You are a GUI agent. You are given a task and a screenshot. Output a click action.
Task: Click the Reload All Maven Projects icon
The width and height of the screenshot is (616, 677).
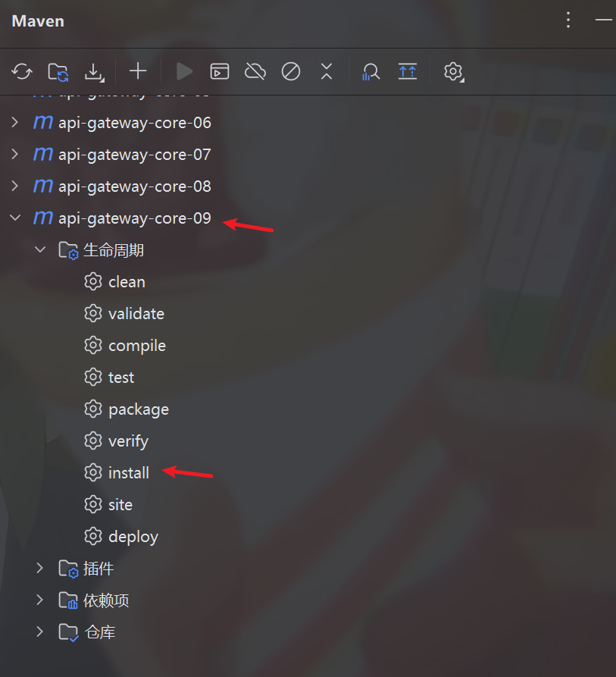point(22,71)
